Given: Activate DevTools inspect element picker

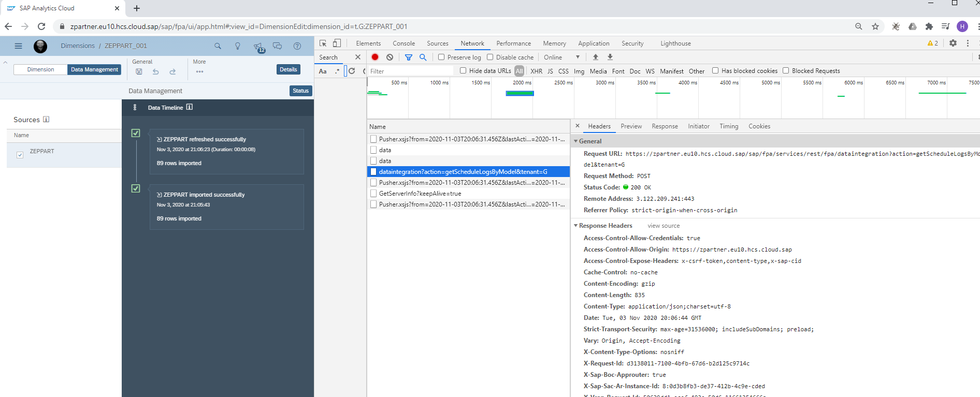Looking at the screenshot, I should pos(323,43).
